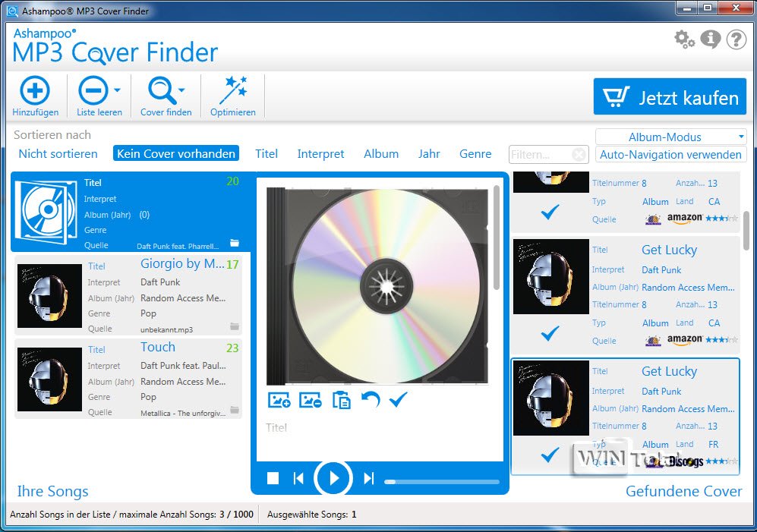The image size is (757, 532).
Task: Sort songs by Genre
Action: coord(475,153)
